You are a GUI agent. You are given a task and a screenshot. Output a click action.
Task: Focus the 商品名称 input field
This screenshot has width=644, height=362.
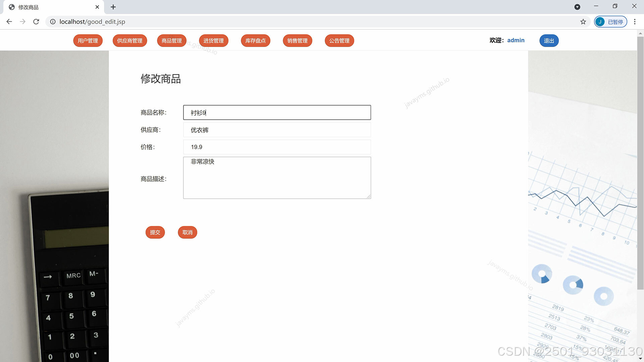click(x=277, y=113)
